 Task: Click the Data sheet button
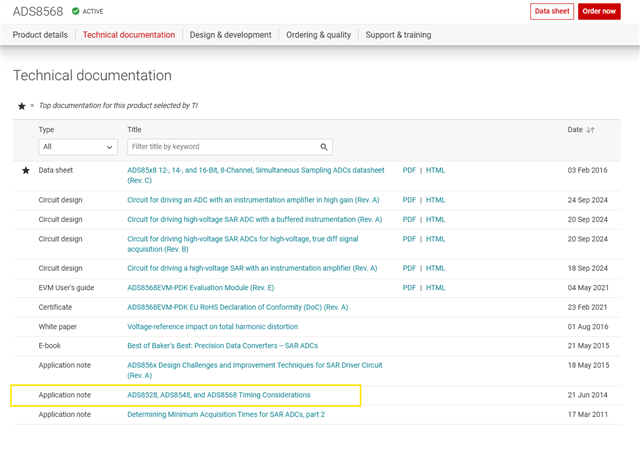point(552,11)
